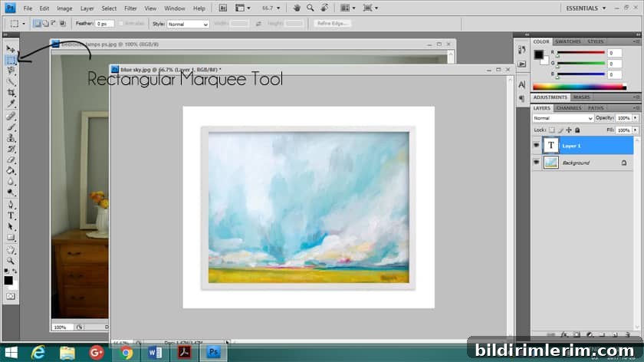Toggle lock position

click(569, 130)
